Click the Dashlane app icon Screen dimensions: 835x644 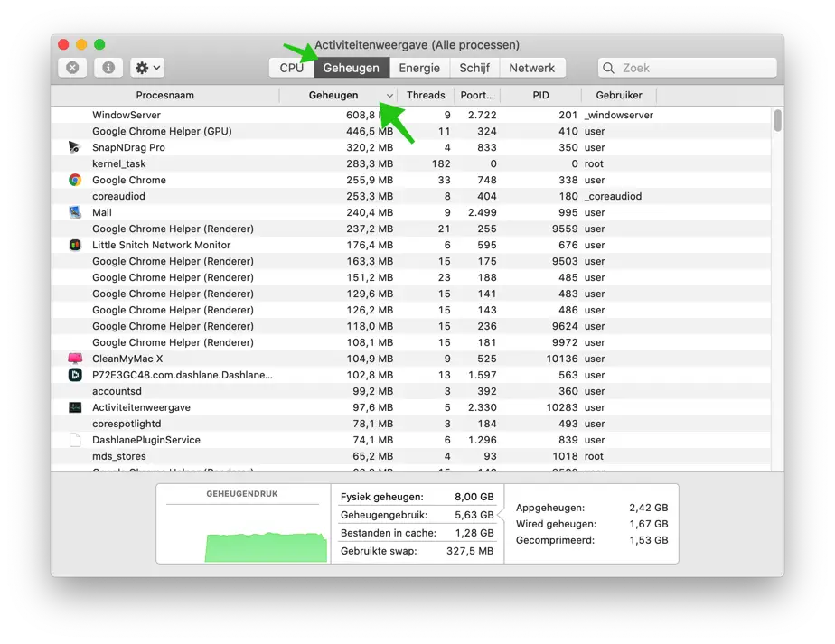[75, 375]
